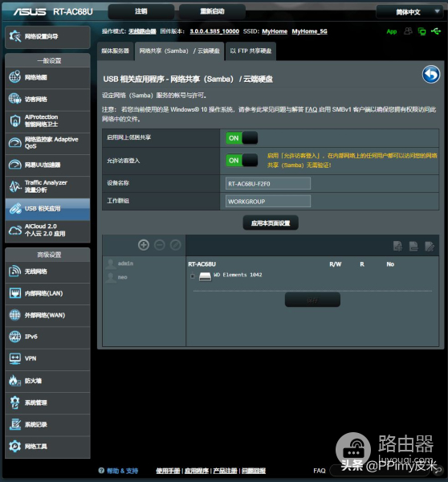Screen dimensions: 448x482
Task: Click the blue back arrow icon
Action: [x=431, y=75]
